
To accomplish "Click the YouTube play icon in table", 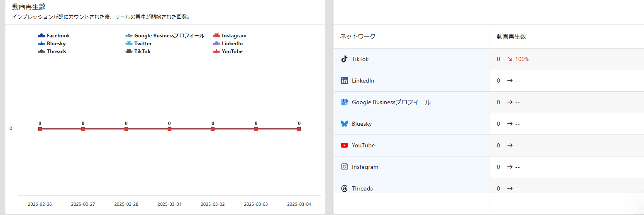I will (x=344, y=145).
